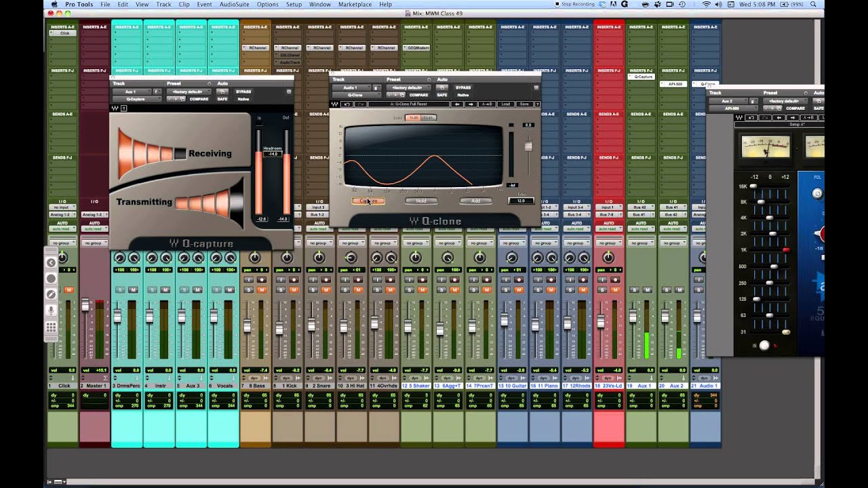Go to previous preset in Q-Clone toolbar
The width and height of the screenshot is (868, 488).
point(458,104)
